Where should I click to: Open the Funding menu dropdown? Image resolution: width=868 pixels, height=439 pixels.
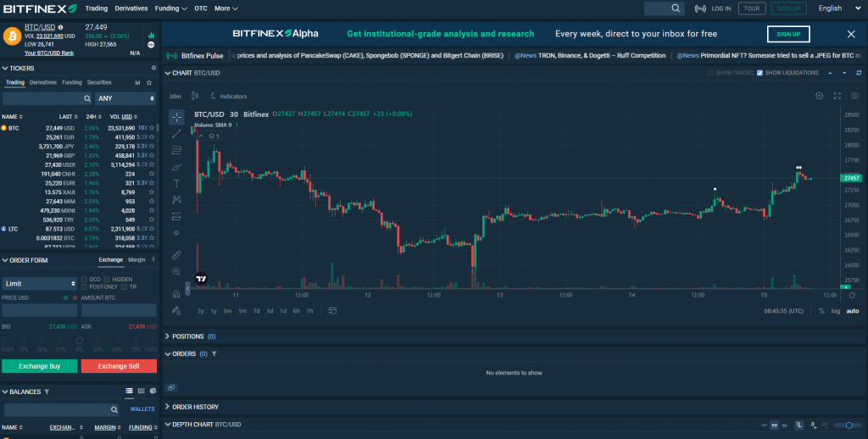171,8
